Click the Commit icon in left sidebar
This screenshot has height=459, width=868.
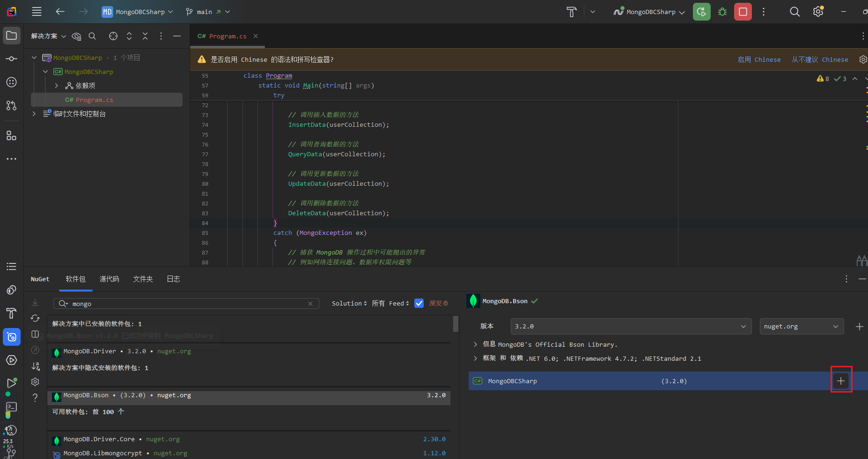[12, 58]
